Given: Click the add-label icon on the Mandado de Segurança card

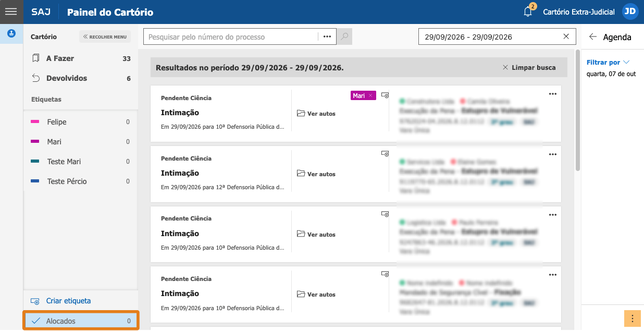Looking at the screenshot, I should point(385,274).
